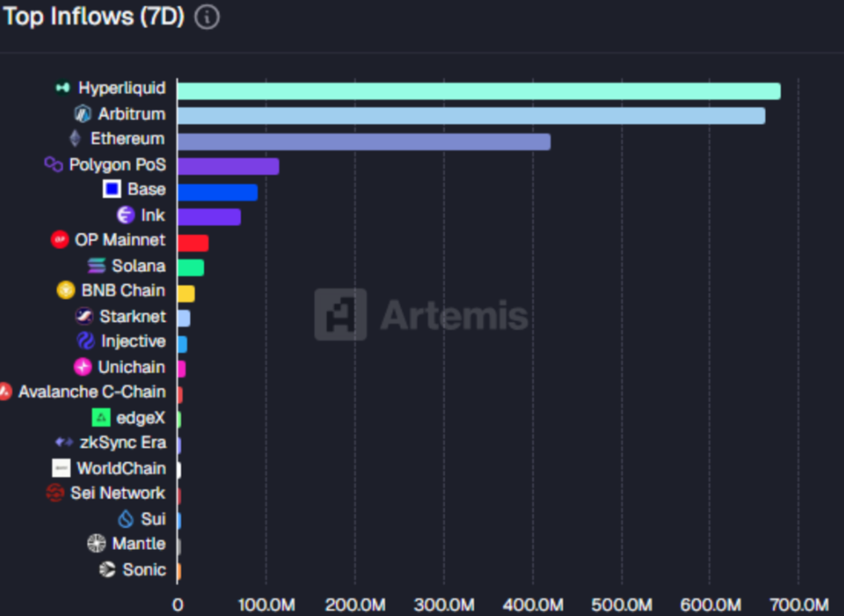Click the OP Mainnet red icon
The height and width of the screenshot is (616, 844).
(x=60, y=240)
